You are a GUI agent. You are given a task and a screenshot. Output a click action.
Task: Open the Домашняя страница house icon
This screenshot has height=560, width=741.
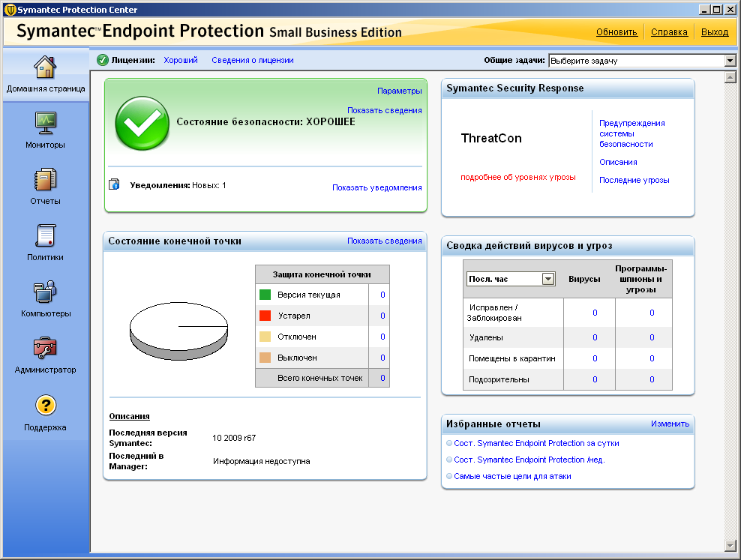[45, 67]
